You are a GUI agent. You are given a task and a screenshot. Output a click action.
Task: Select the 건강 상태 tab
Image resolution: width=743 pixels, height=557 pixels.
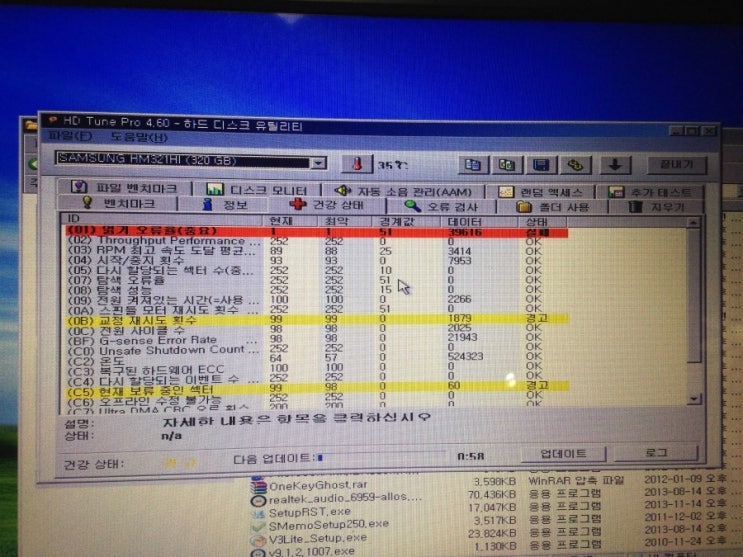[x=326, y=205]
